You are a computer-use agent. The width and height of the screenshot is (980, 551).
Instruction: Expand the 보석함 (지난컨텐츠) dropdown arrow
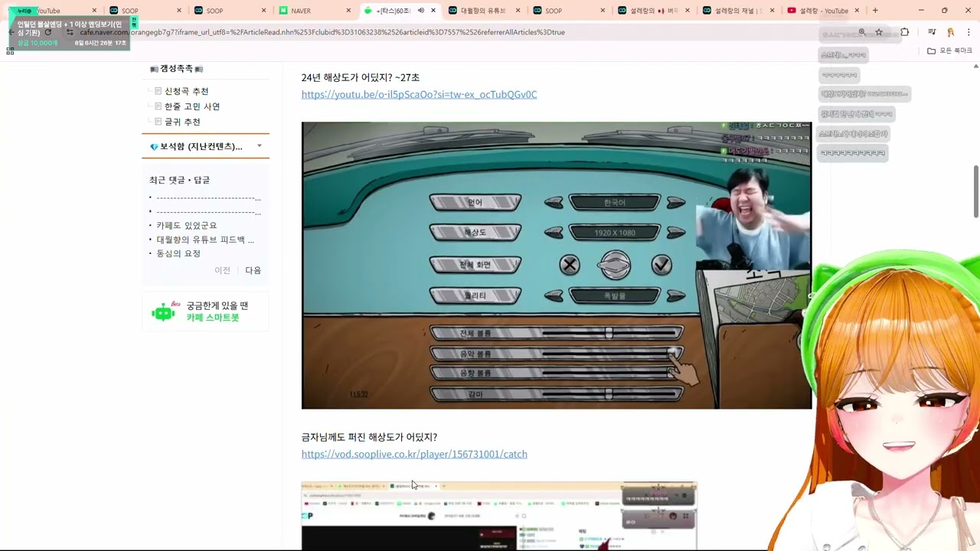click(260, 146)
